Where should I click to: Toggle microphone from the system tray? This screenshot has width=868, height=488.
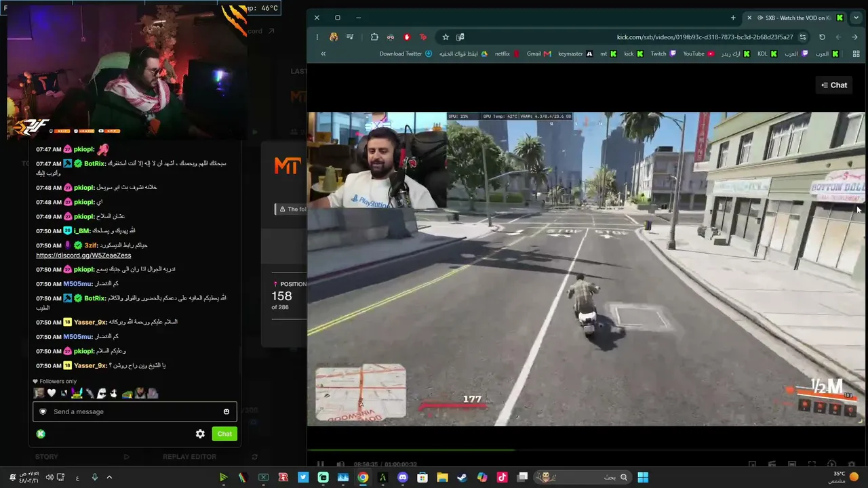(95, 477)
